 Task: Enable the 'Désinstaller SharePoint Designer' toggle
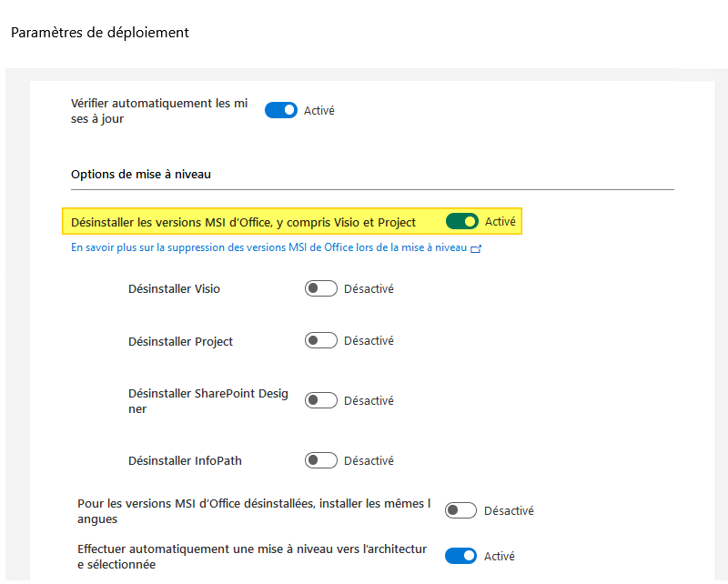[x=320, y=398]
